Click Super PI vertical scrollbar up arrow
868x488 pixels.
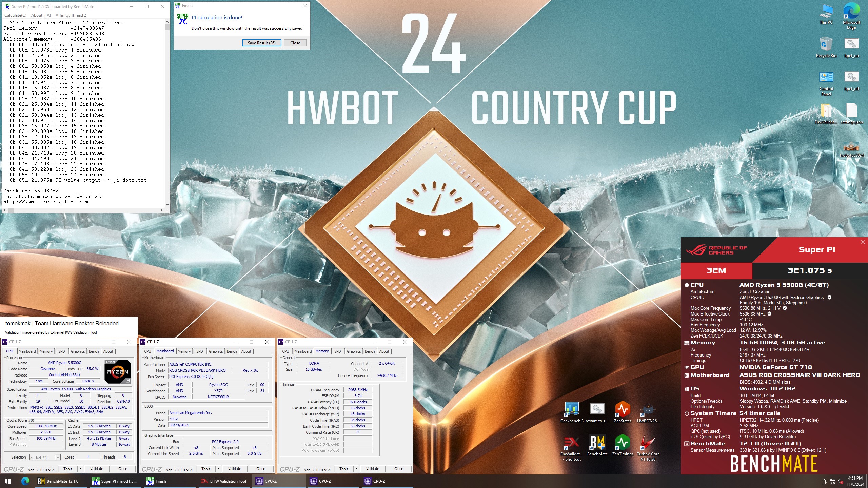[167, 22]
